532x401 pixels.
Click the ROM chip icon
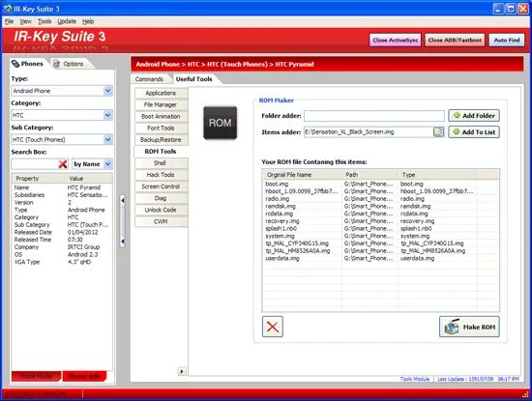pos(221,123)
